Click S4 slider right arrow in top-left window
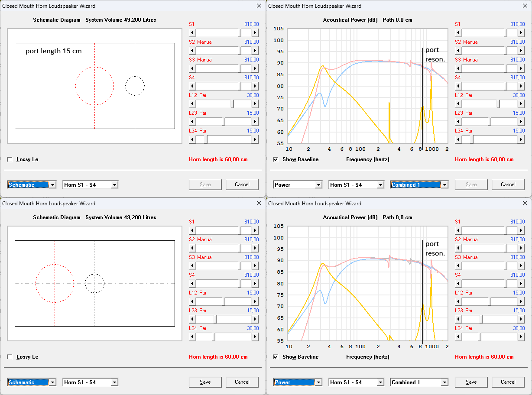 coord(255,86)
